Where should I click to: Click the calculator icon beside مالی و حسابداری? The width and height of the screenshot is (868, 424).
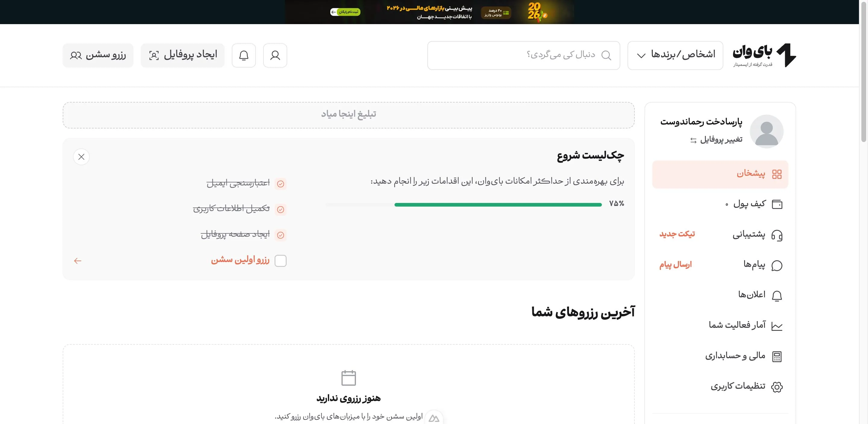click(777, 356)
